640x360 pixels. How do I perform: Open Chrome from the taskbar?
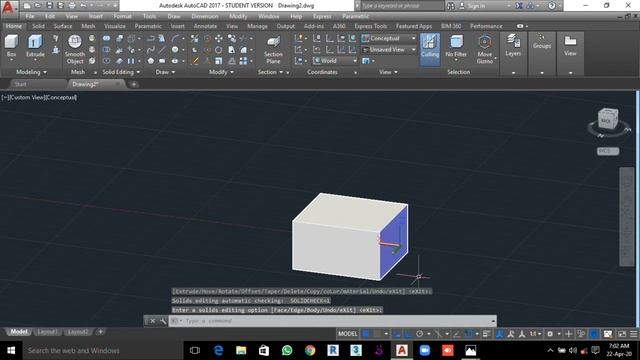(x=310, y=351)
